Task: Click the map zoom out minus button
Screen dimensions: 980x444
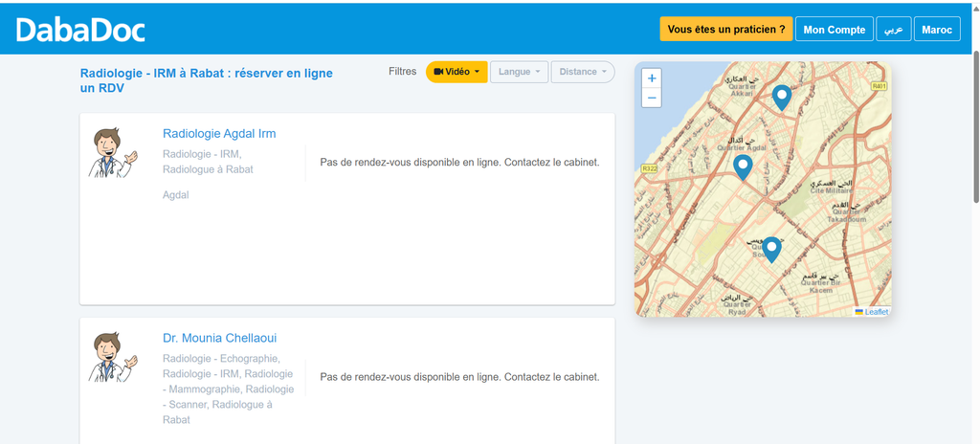Action: point(651,99)
